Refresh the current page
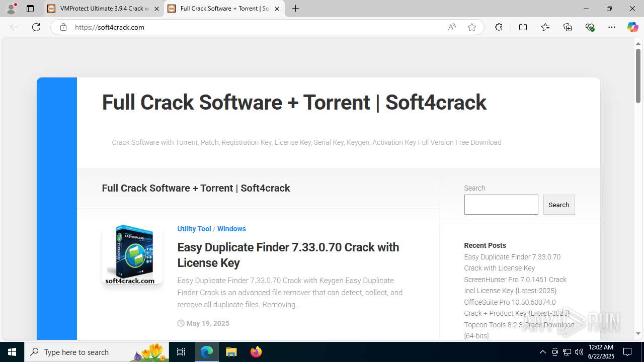 (x=36, y=27)
